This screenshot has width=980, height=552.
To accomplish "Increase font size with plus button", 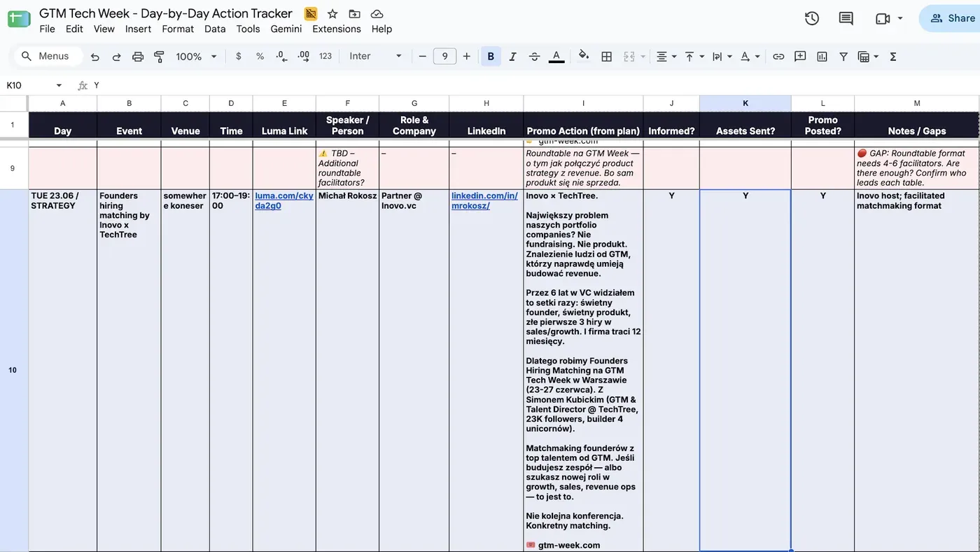I will tap(467, 56).
